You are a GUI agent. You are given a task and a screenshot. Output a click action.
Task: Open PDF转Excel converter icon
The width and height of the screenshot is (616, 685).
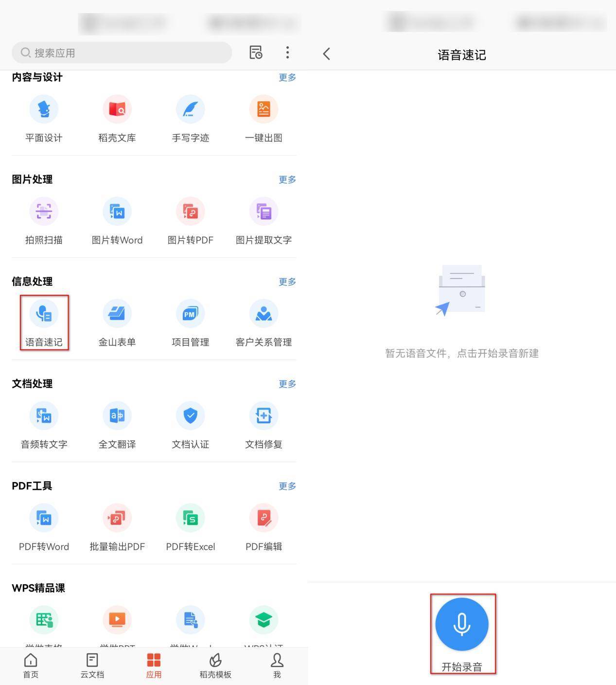click(x=190, y=518)
